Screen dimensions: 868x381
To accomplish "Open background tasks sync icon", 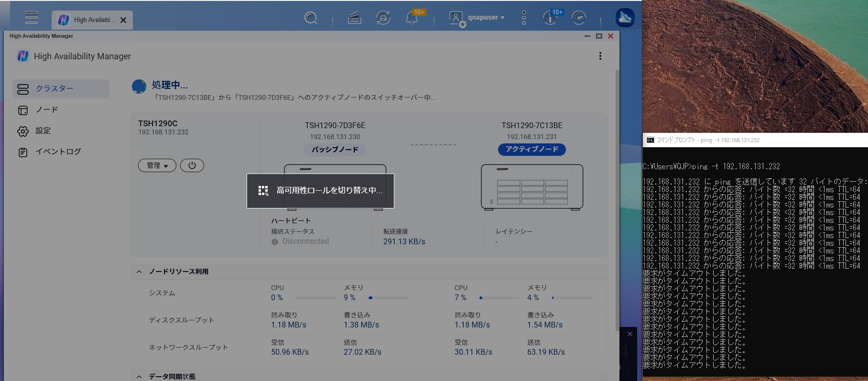I will [383, 18].
